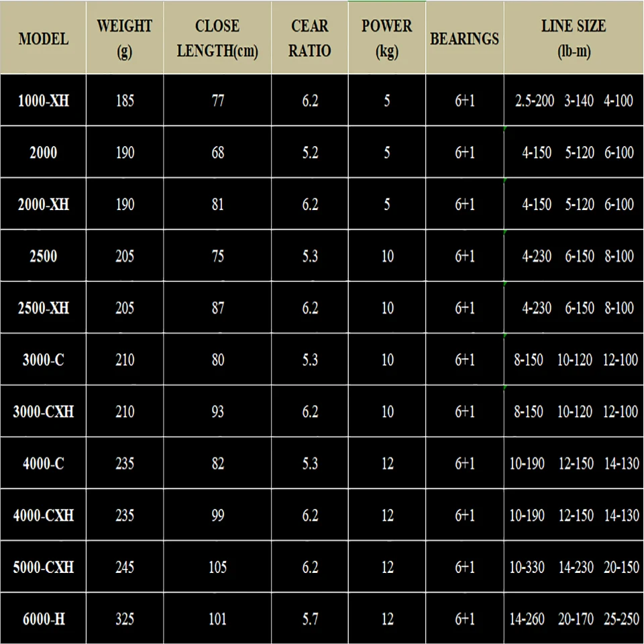Click the WEIGHT (g) column header

tap(124, 38)
